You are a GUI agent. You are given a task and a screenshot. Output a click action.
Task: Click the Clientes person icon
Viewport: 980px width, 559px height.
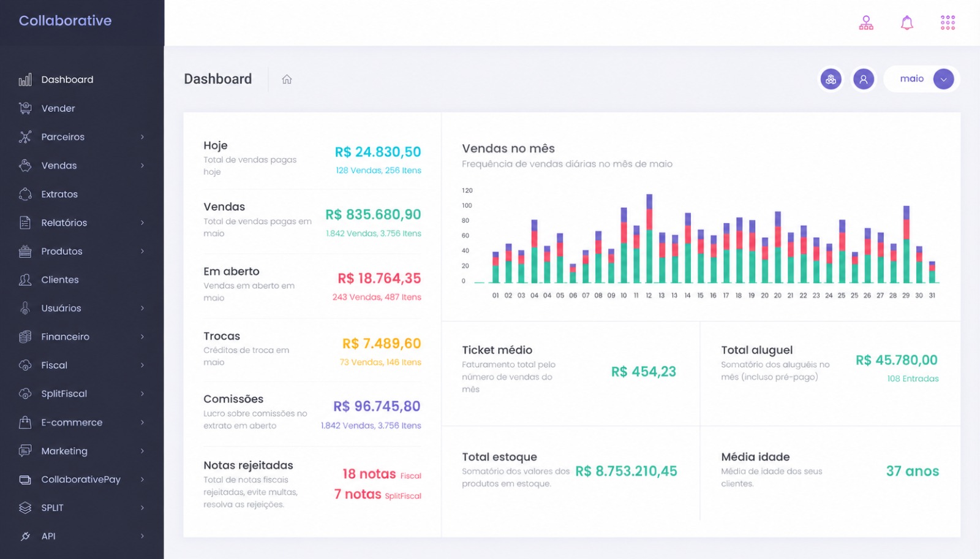pyautogui.click(x=25, y=279)
